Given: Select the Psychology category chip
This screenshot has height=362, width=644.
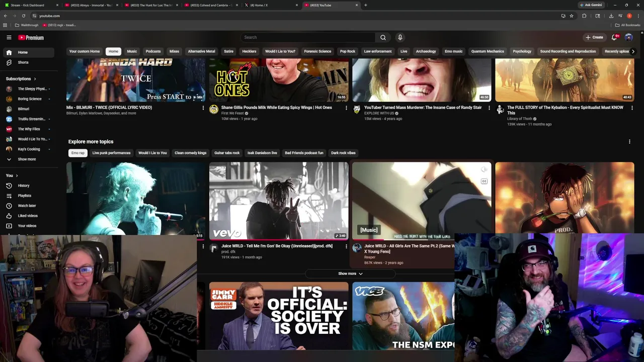Looking at the screenshot, I should point(522,51).
